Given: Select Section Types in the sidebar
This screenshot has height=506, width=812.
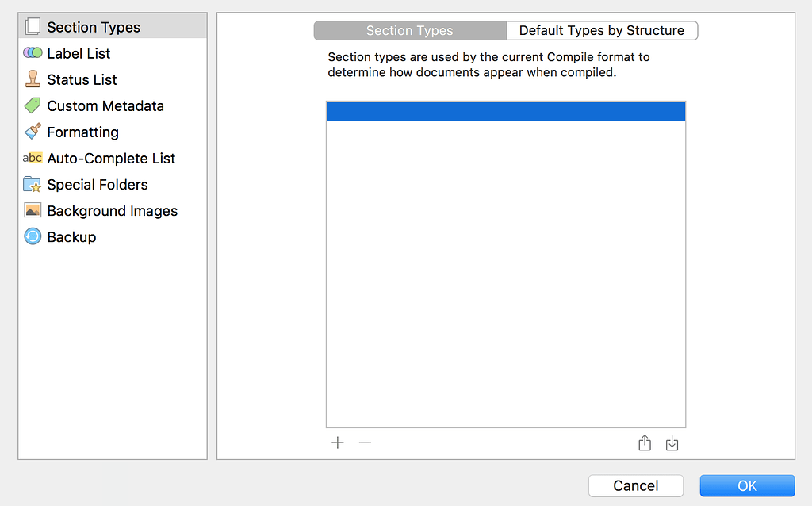Looking at the screenshot, I should pos(93,26).
